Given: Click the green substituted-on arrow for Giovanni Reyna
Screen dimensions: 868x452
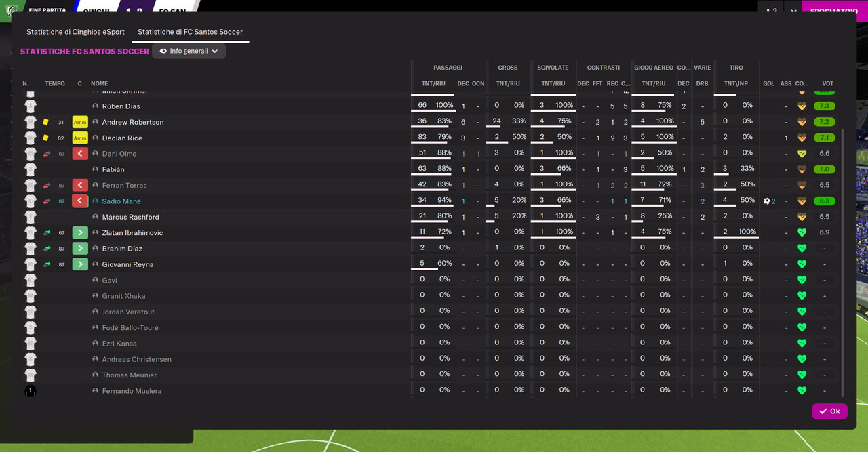Looking at the screenshot, I should 80,264.
